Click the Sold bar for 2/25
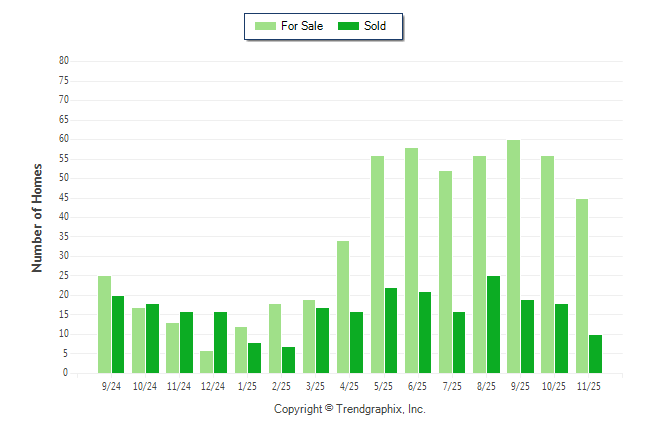This screenshot has width=646, height=434. [x=289, y=360]
